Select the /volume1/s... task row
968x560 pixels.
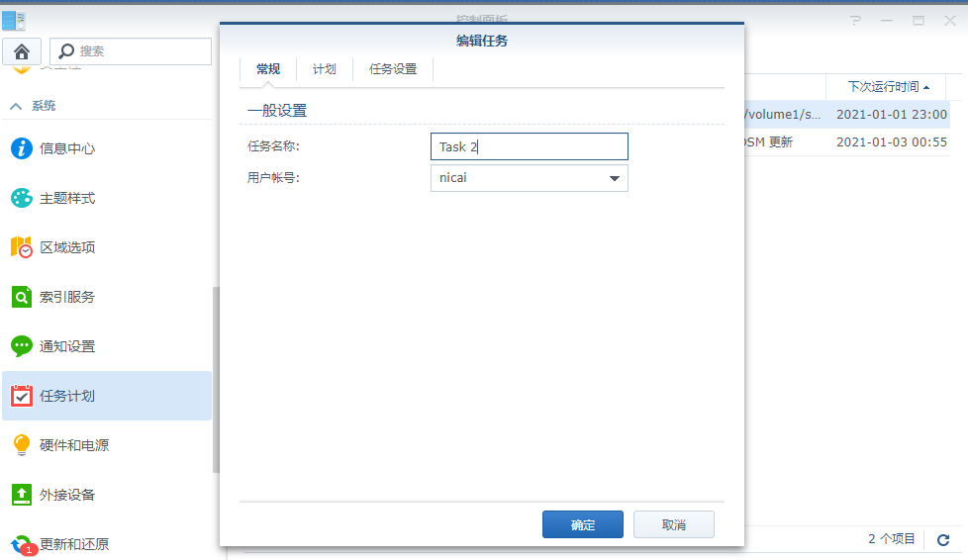point(847,114)
